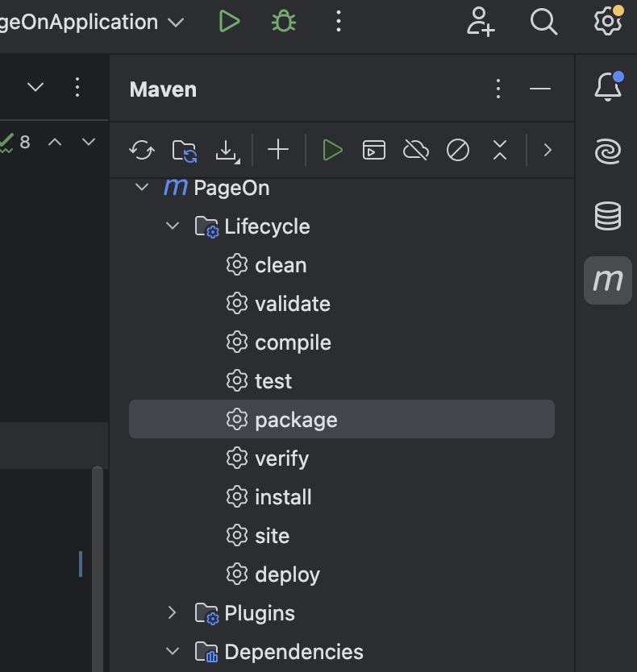Open the Database tool window
The image size is (637, 672).
coord(607,216)
